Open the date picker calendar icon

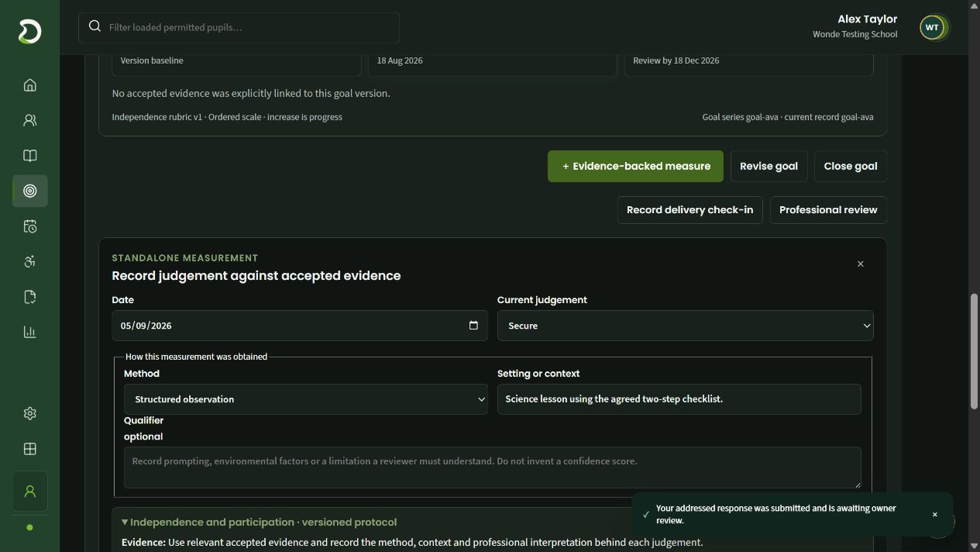click(473, 326)
